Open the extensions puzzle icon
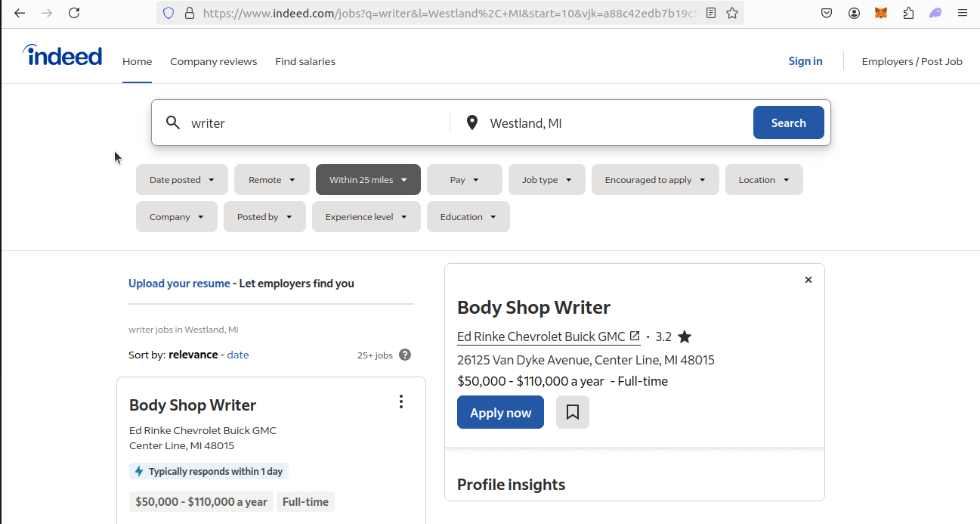The width and height of the screenshot is (980, 524). 908,13
